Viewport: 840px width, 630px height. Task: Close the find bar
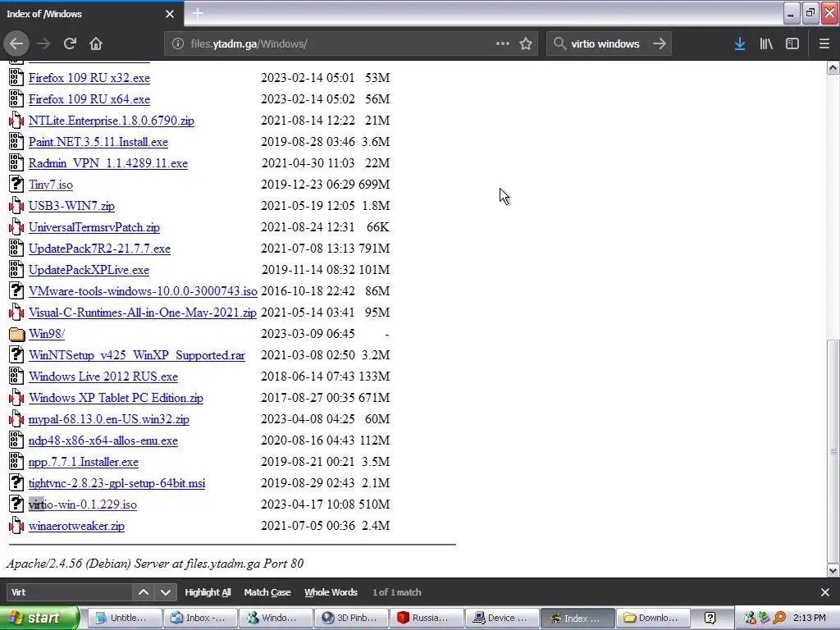pyautogui.click(x=825, y=592)
